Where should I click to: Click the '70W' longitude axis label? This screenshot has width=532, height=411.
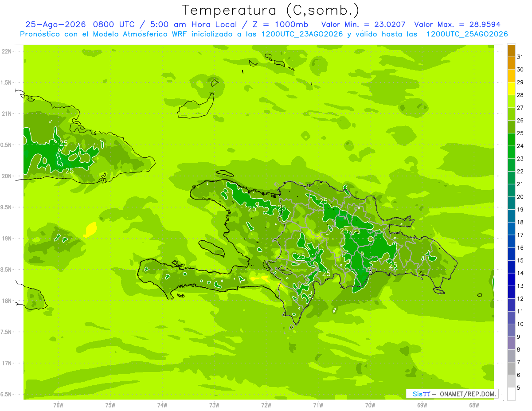tap(370, 405)
